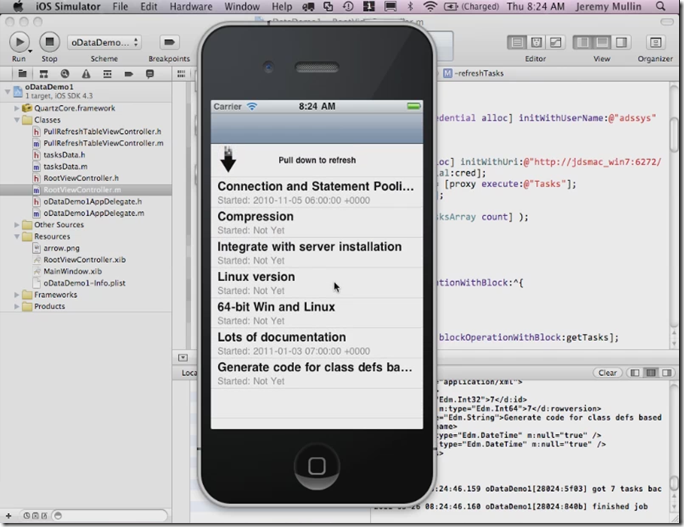This screenshot has width=684, height=527.
Task: Collapse the Classes folder group
Action: click(17, 120)
